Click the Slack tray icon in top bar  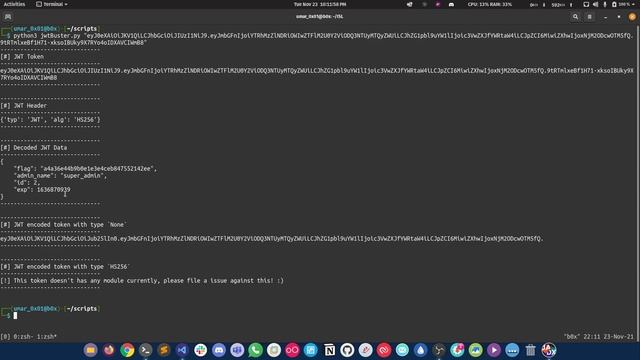pyautogui.click(x=438, y=4)
